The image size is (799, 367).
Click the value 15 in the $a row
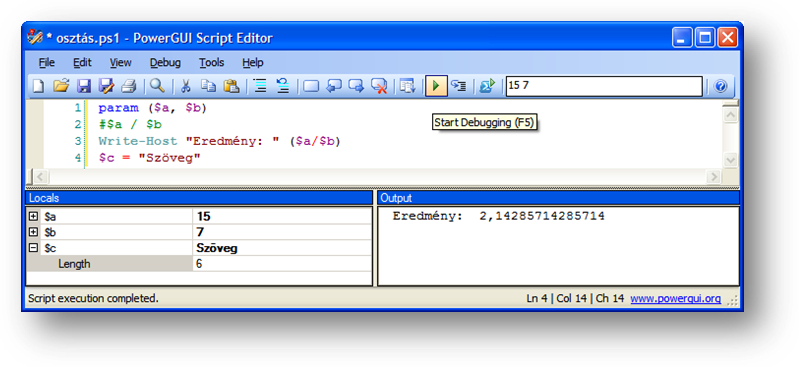[x=203, y=217]
